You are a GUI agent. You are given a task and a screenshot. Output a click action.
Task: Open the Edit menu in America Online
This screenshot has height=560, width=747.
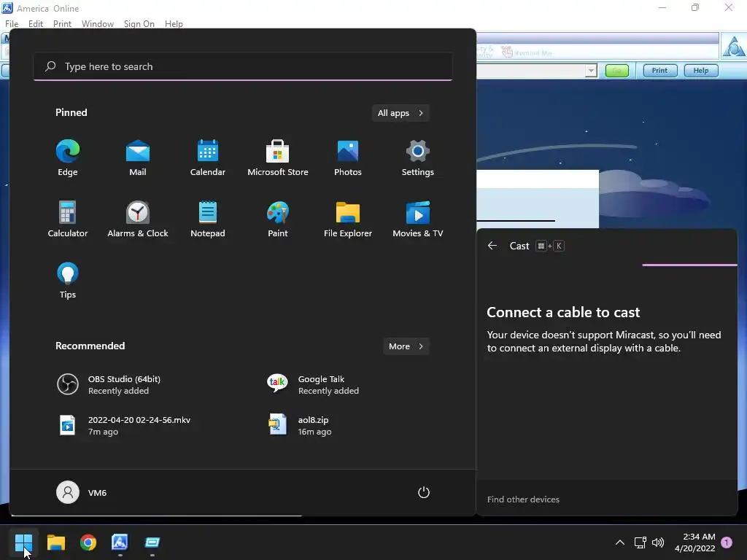(x=36, y=24)
